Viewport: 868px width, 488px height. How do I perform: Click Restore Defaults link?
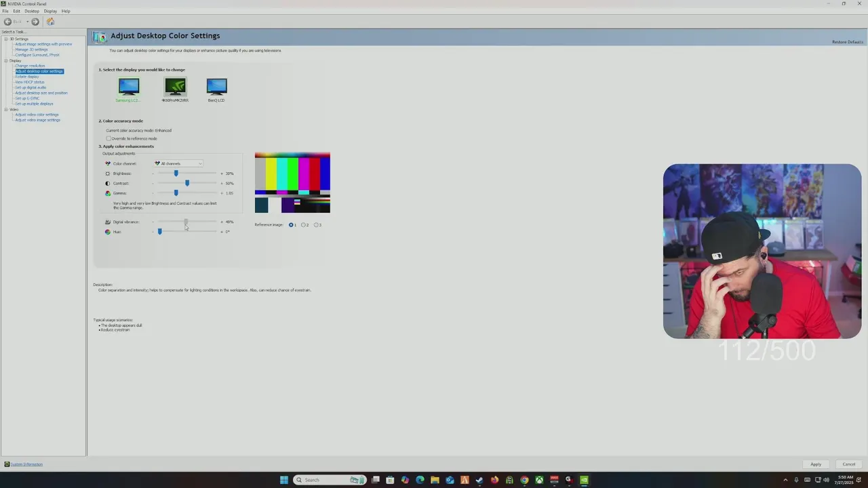coord(848,42)
